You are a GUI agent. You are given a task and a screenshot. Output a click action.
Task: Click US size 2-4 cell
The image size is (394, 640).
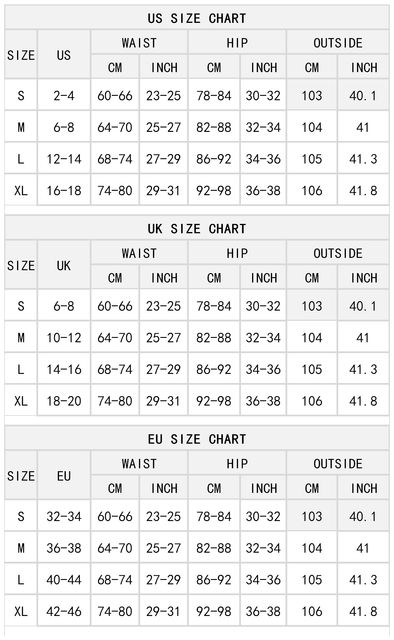[x=64, y=96]
